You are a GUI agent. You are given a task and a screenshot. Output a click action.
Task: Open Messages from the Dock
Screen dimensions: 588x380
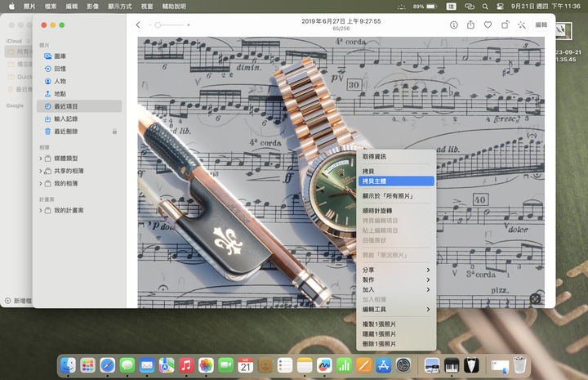point(127,365)
